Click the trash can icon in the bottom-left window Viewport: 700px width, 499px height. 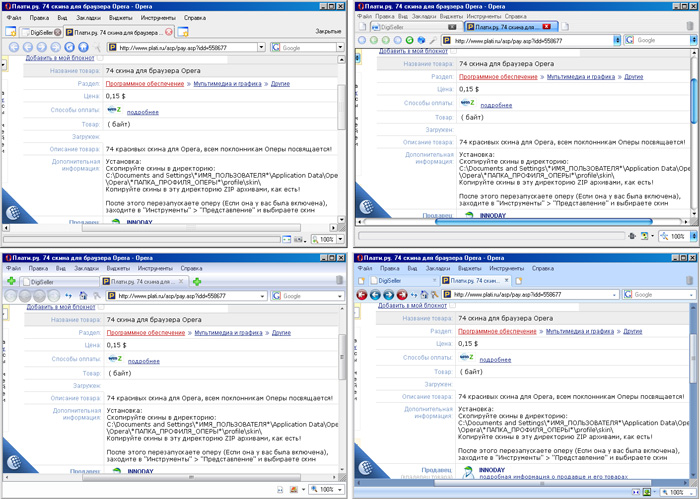[339, 280]
